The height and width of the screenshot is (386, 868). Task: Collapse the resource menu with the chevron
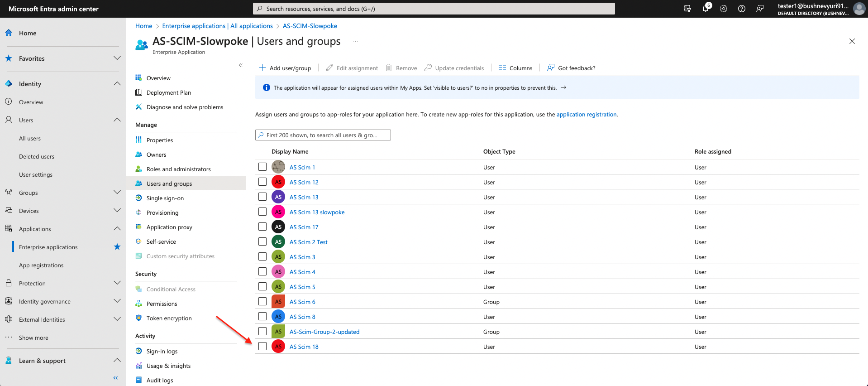click(x=241, y=65)
